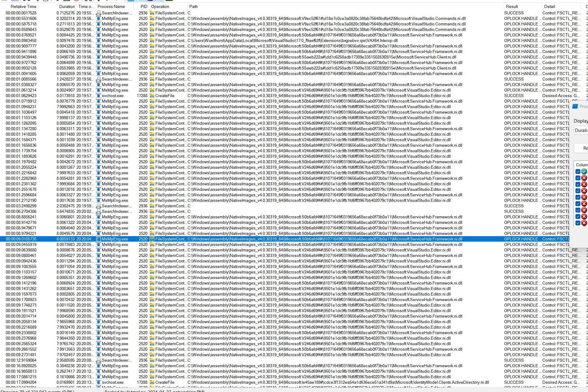Select the SearchIndexer.exe event row
Image resolution: width=588 pixels, height=392 pixels.
pyautogui.click(x=122, y=13)
